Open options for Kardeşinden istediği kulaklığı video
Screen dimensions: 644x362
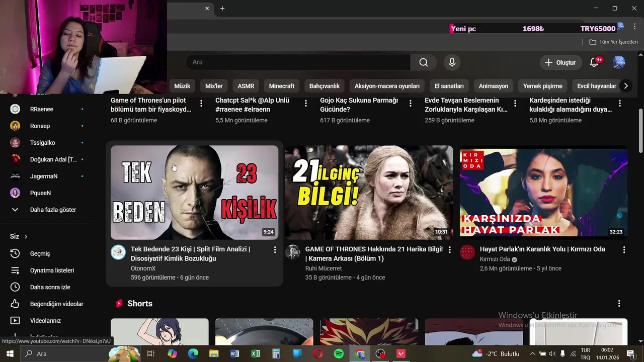click(x=619, y=103)
